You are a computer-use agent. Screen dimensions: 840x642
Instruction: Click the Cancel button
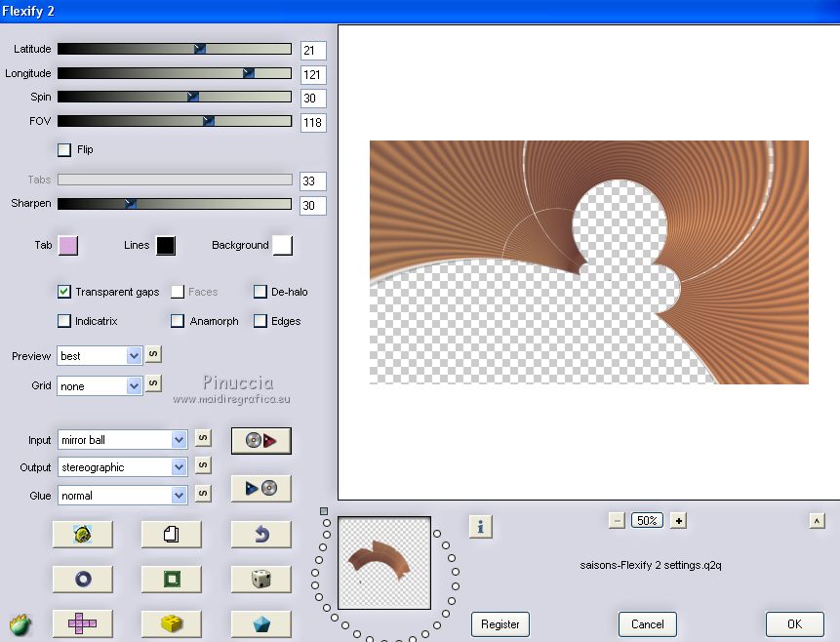click(x=647, y=624)
